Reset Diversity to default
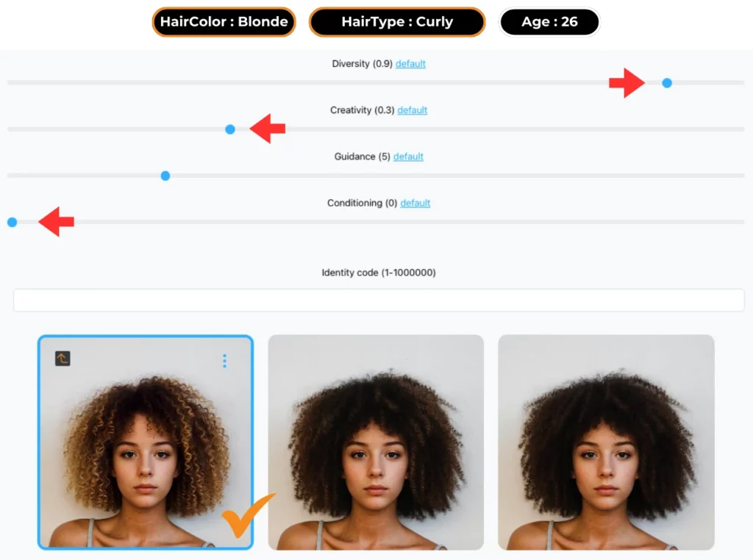Screen dimensions: 753x560 pos(410,64)
